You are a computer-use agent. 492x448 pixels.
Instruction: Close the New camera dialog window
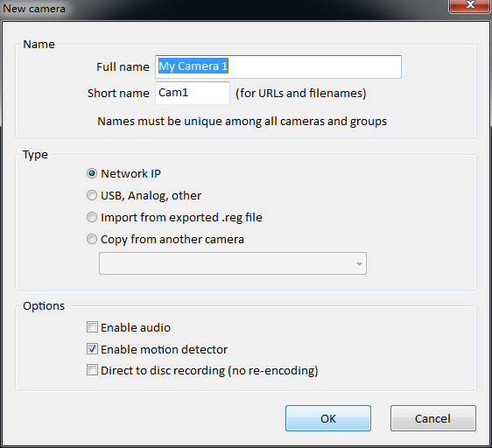(470, 5)
